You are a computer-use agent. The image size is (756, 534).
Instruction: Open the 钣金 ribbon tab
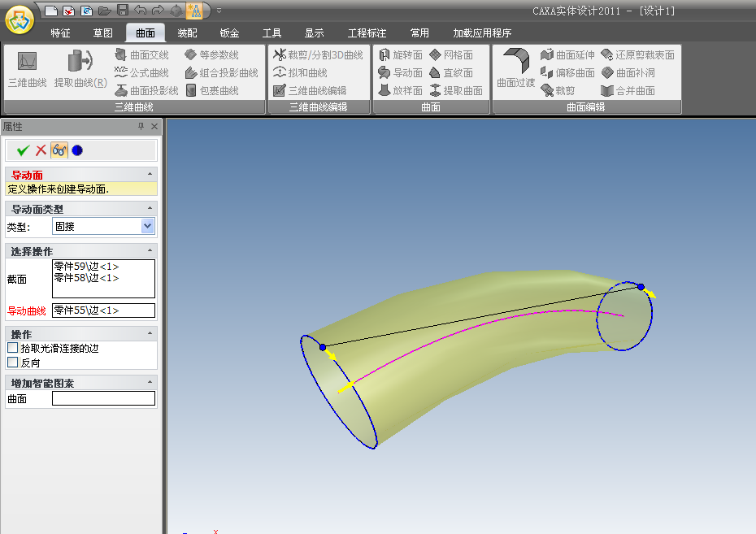pos(229,33)
